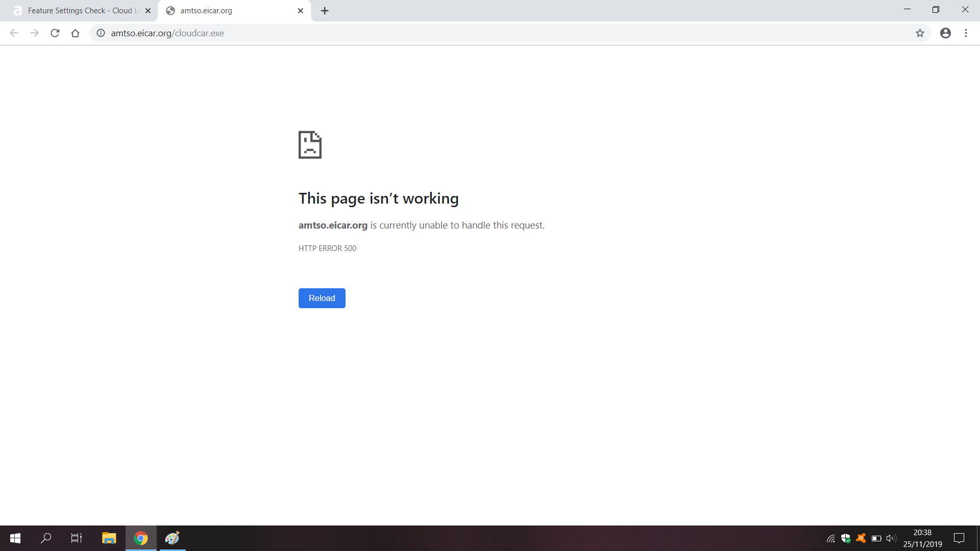Close the amtso.eicar.org tab
The width and height of the screenshot is (980, 551).
tap(301, 11)
